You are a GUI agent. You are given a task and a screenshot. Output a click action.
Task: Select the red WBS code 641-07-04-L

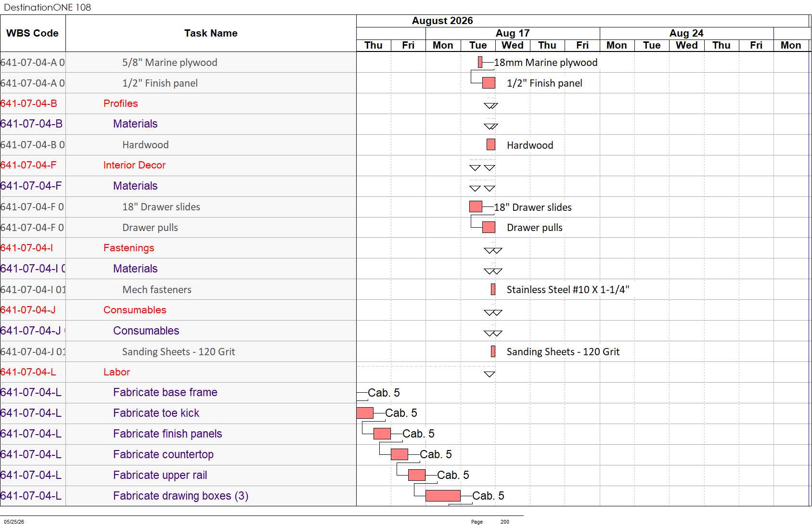coord(28,372)
